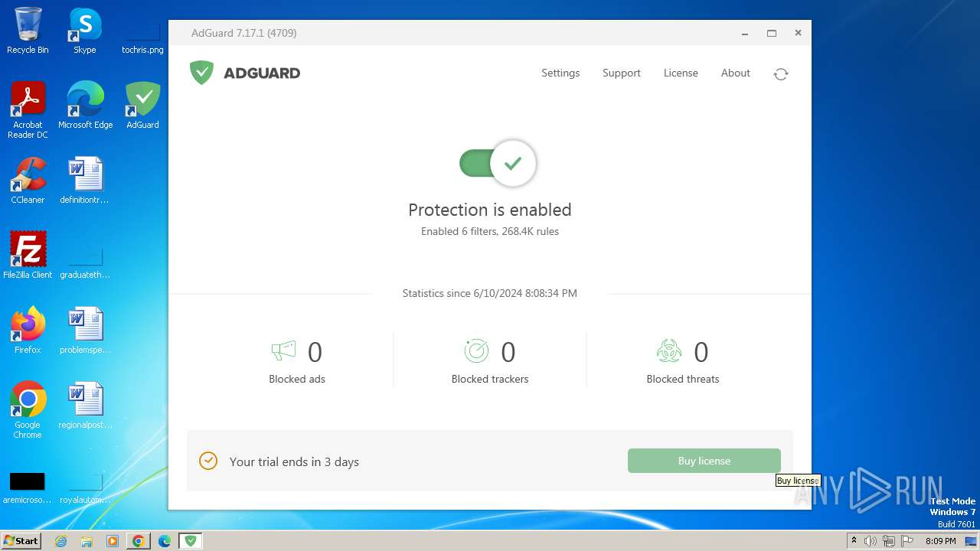Show hidden system tray icons
Viewport: 980px width, 551px height.
click(854, 541)
